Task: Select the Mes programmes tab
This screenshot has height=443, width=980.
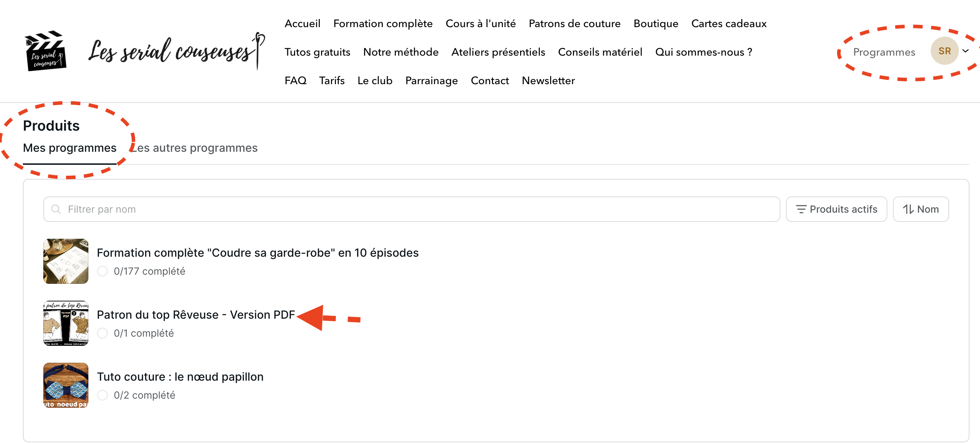Action: tap(70, 148)
